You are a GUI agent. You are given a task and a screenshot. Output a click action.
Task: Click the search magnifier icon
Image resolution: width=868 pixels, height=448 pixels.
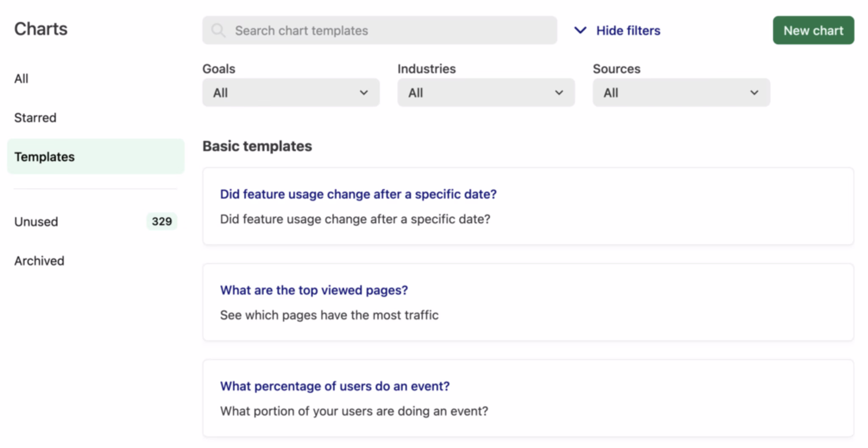[218, 31]
